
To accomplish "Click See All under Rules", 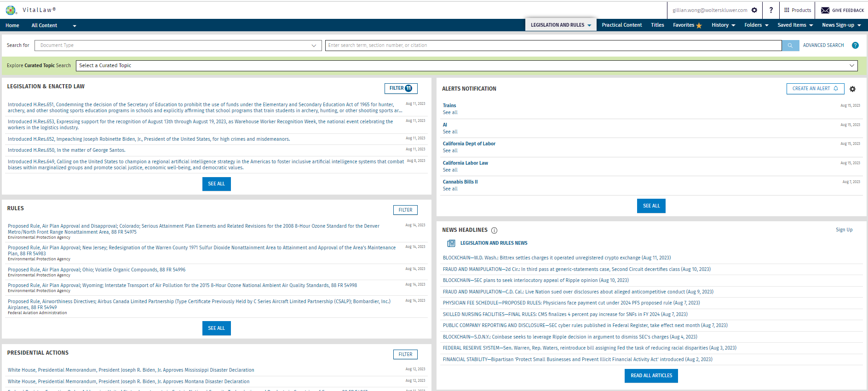I will pos(216,328).
